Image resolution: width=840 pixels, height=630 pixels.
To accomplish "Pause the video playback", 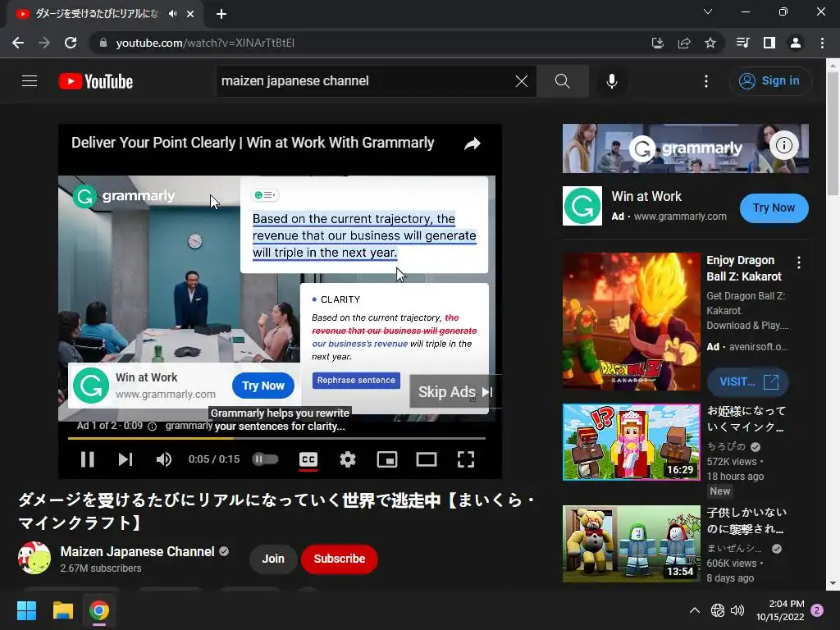I will click(x=87, y=459).
